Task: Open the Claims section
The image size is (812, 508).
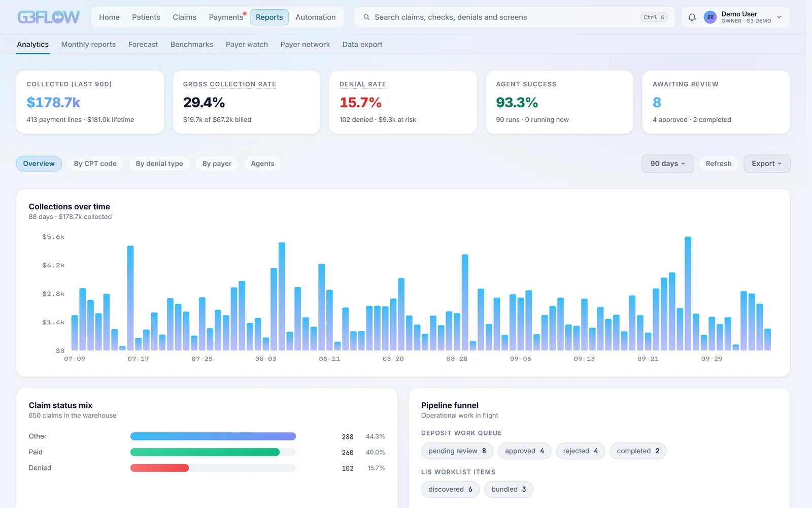Action: point(184,17)
